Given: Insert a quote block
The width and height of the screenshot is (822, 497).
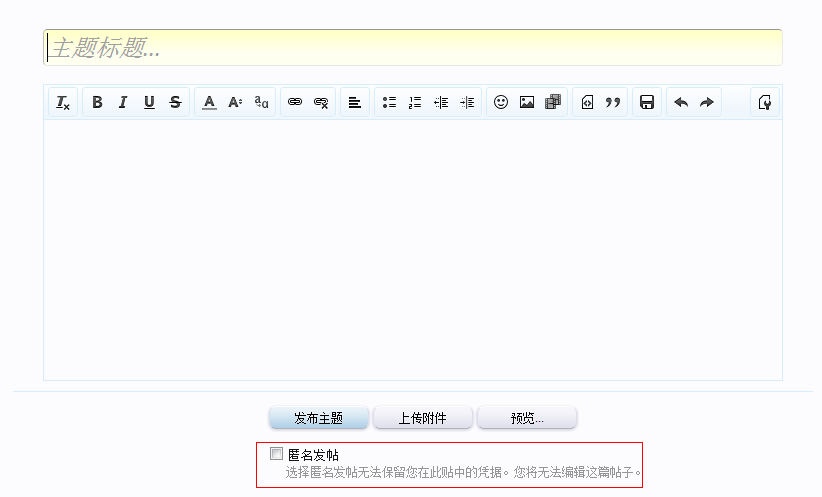Looking at the screenshot, I should [613, 102].
